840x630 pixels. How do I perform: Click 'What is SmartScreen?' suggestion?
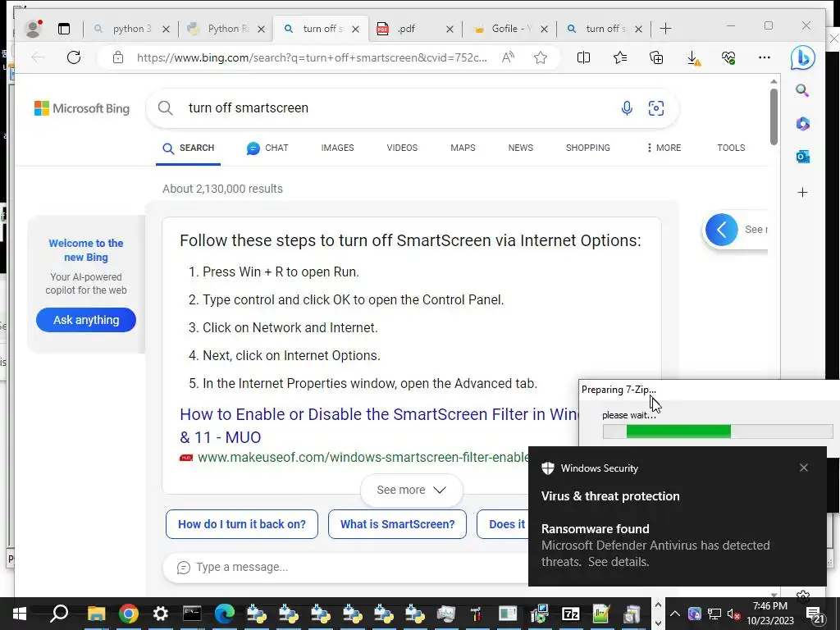(397, 524)
